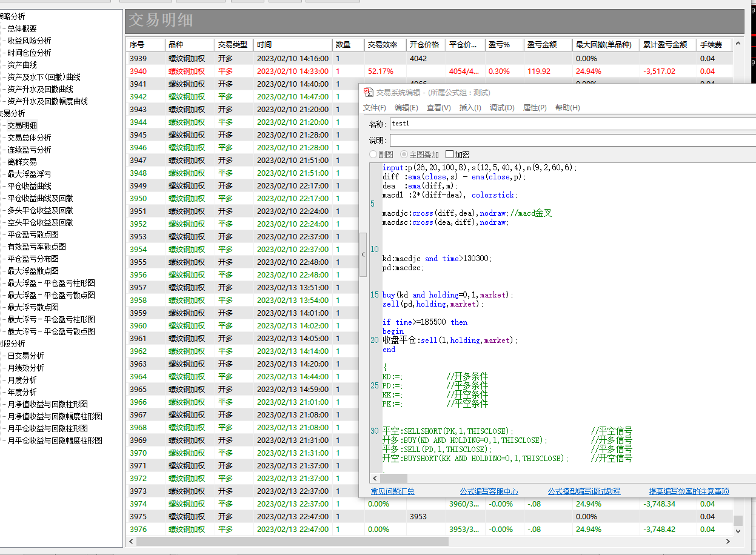
Task: Open 连续盈亏分析 tree item
Action: (x=29, y=150)
